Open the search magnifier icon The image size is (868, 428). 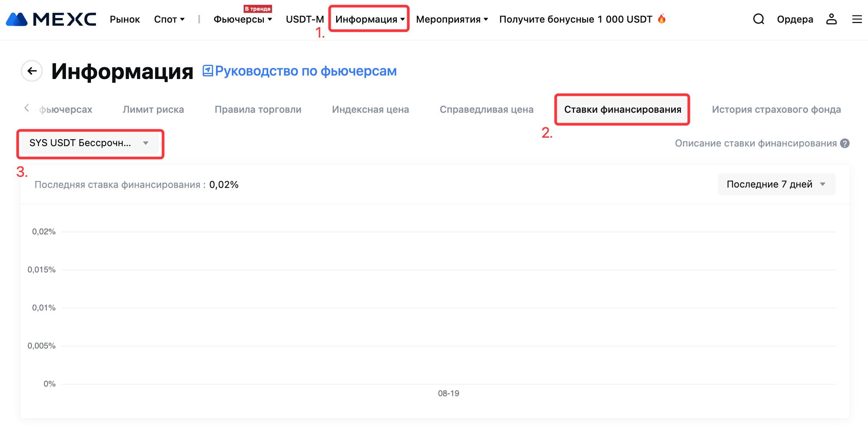click(758, 19)
